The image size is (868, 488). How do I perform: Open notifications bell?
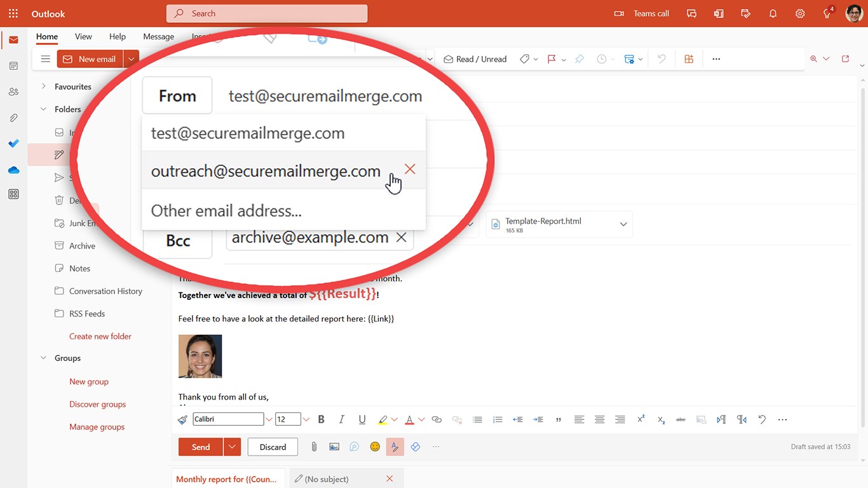click(773, 13)
